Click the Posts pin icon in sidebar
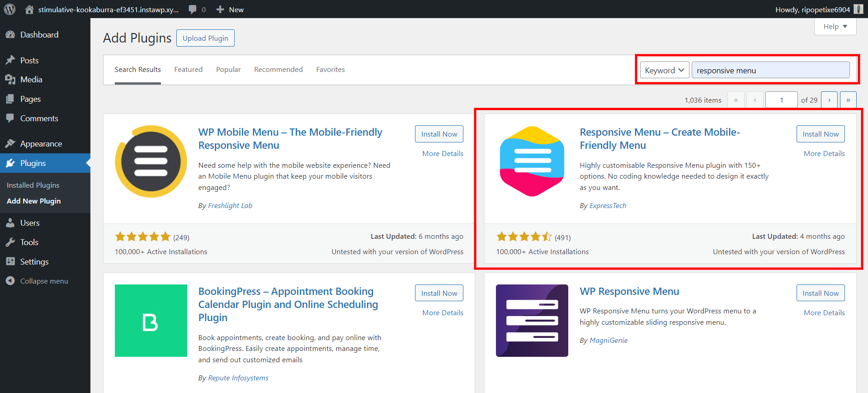Screen dimensions: 868x393 point(10,60)
